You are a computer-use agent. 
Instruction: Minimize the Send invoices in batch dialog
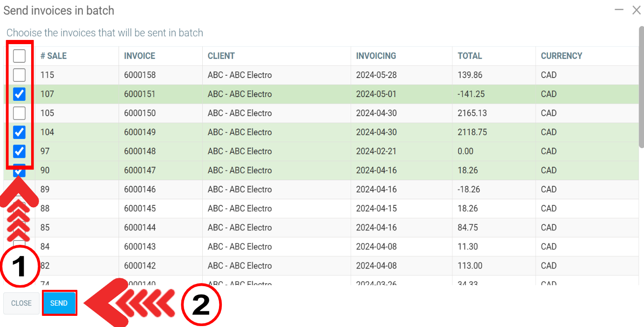point(619,10)
